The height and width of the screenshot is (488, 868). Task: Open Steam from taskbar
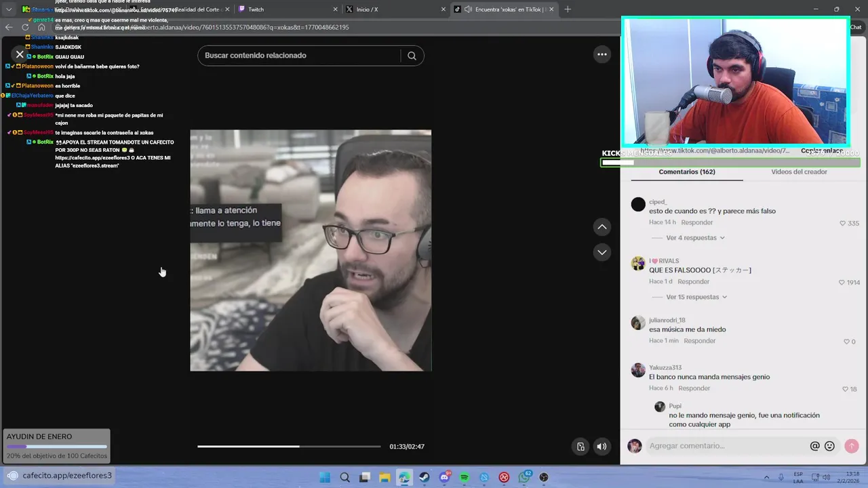click(x=425, y=477)
